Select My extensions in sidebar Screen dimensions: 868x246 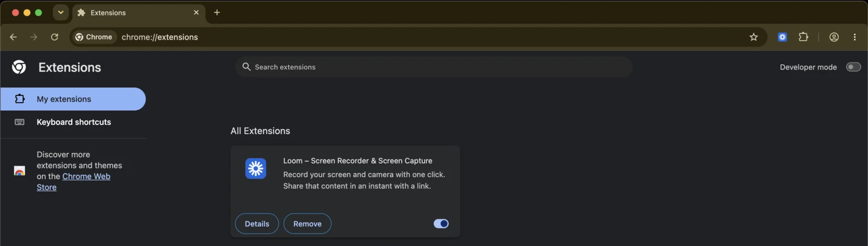click(x=73, y=99)
